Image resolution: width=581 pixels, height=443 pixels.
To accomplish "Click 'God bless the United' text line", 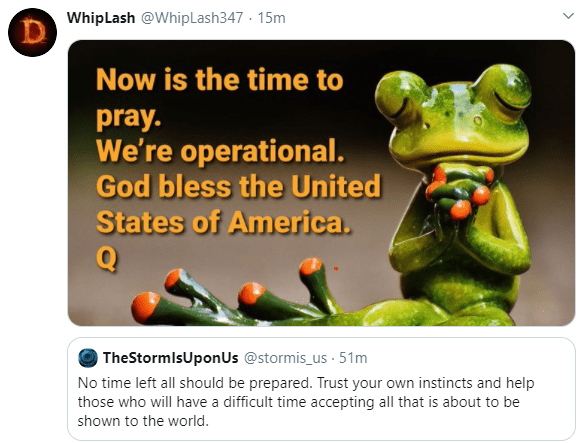I will pos(238,186).
